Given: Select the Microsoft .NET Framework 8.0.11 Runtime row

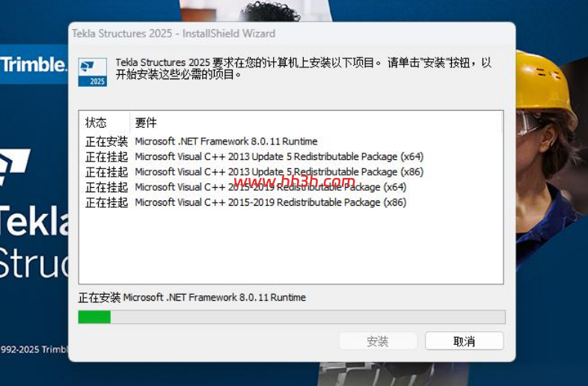Looking at the screenshot, I should pyautogui.click(x=290, y=141).
